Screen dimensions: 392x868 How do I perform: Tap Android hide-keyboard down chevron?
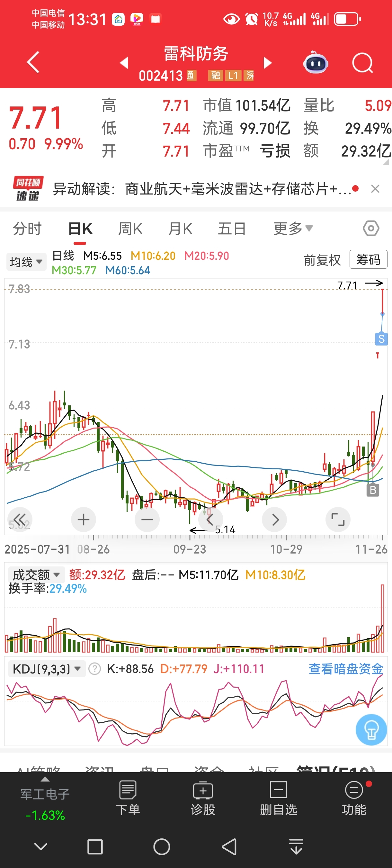[x=41, y=846]
